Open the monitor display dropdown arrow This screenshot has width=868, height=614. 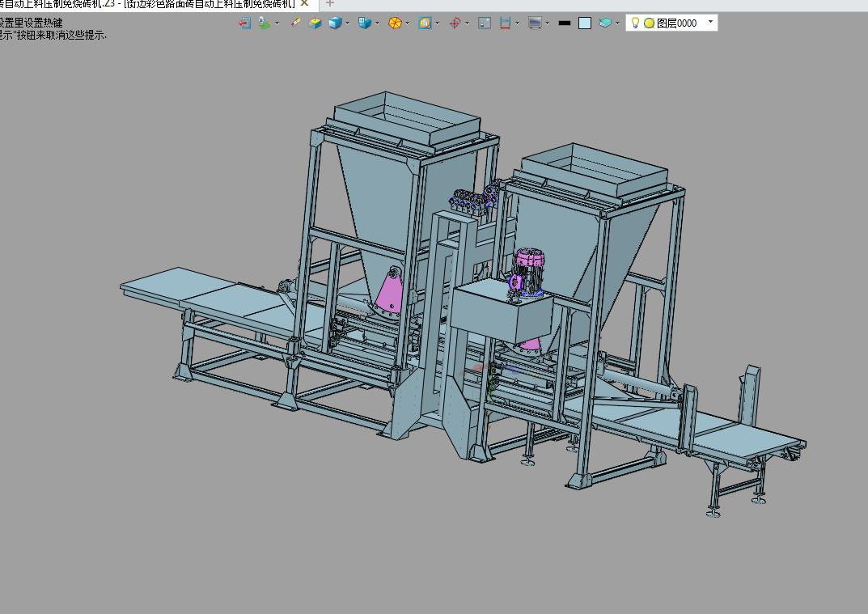547,23
